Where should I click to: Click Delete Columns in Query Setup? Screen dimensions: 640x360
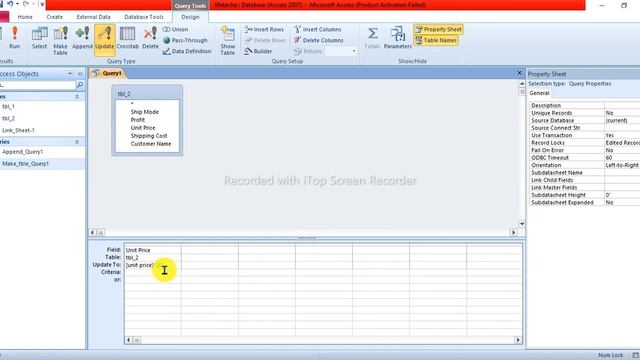click(x=318, y=40)
